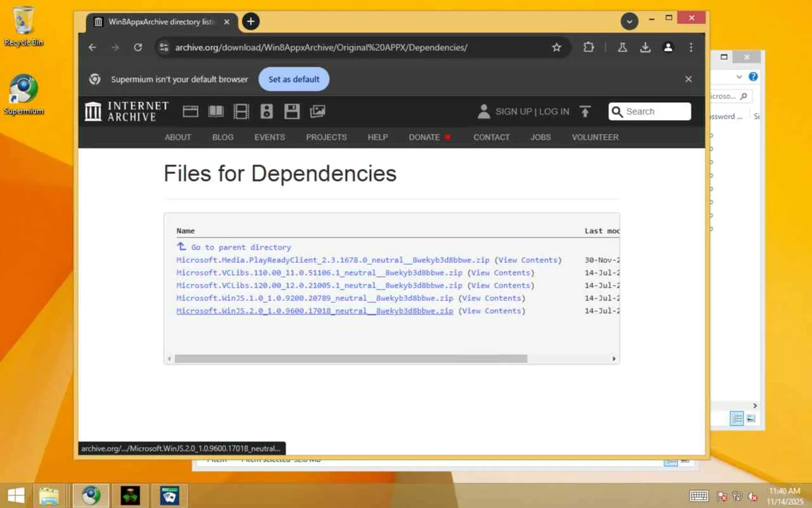The image size is (812, 508).
Task: Open the PROJECTS menu item
Action: point(326,137)
